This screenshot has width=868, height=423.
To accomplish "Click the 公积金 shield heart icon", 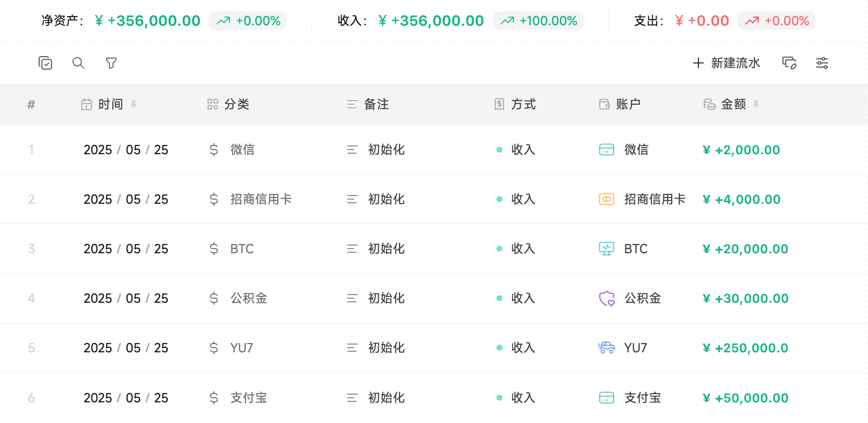I will point(607,298).
